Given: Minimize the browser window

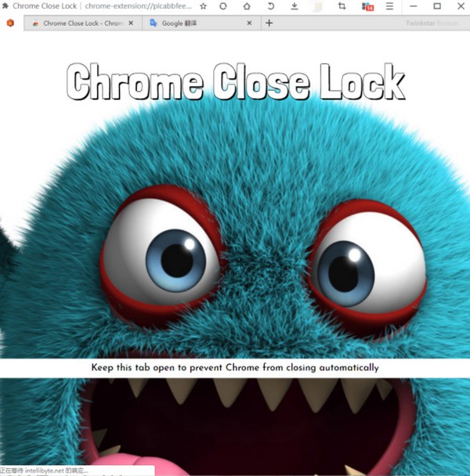Looking at the screenshot, I should [x=413, y=6].
